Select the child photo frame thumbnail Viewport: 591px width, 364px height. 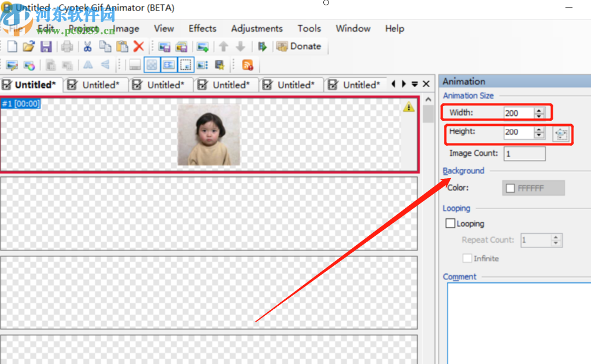pos(209,135)
